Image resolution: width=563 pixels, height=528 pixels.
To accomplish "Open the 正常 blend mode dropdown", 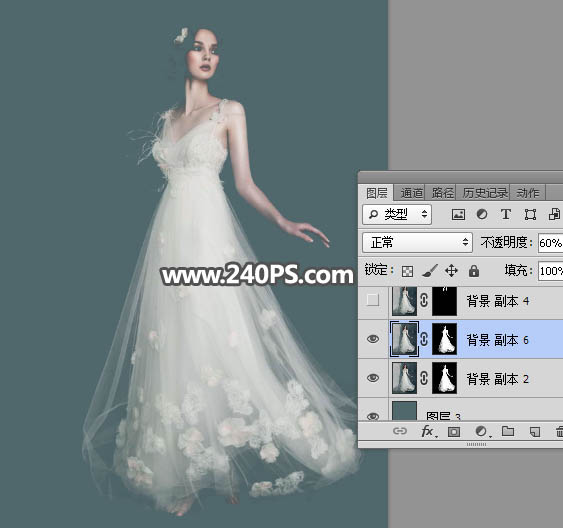I will coord(417,243).
